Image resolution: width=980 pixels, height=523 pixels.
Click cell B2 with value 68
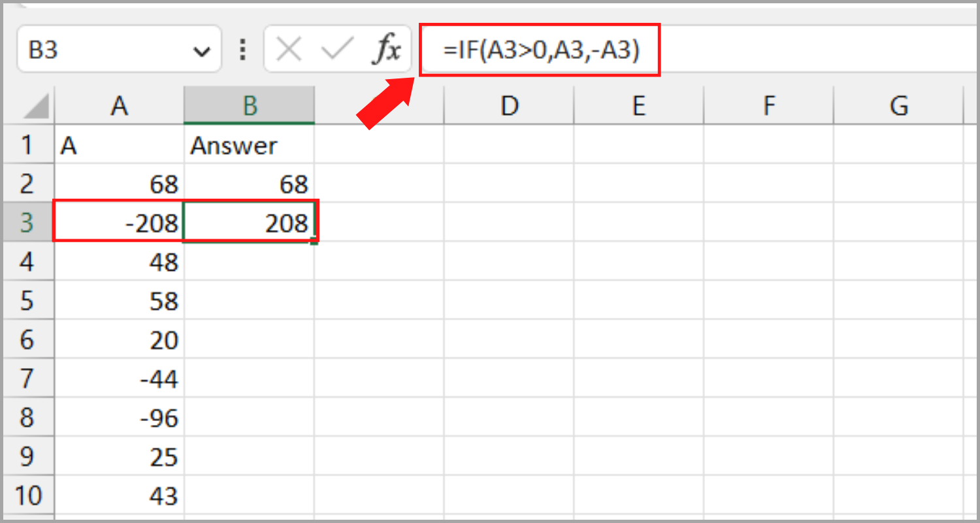[x=250, y=184]
